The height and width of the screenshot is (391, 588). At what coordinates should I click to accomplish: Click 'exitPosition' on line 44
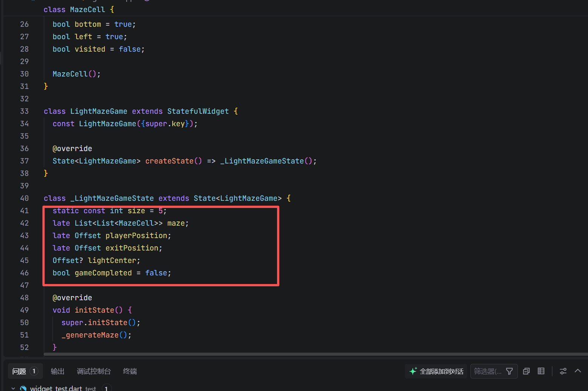pyautogui.click(x=132, y=248)
